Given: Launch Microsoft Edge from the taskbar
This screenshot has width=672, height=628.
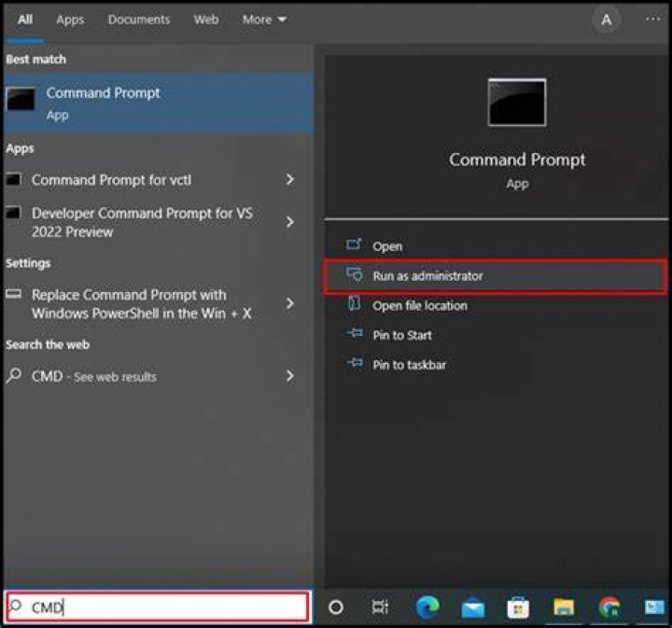Looking at the screenshot, I should point(427,607).
